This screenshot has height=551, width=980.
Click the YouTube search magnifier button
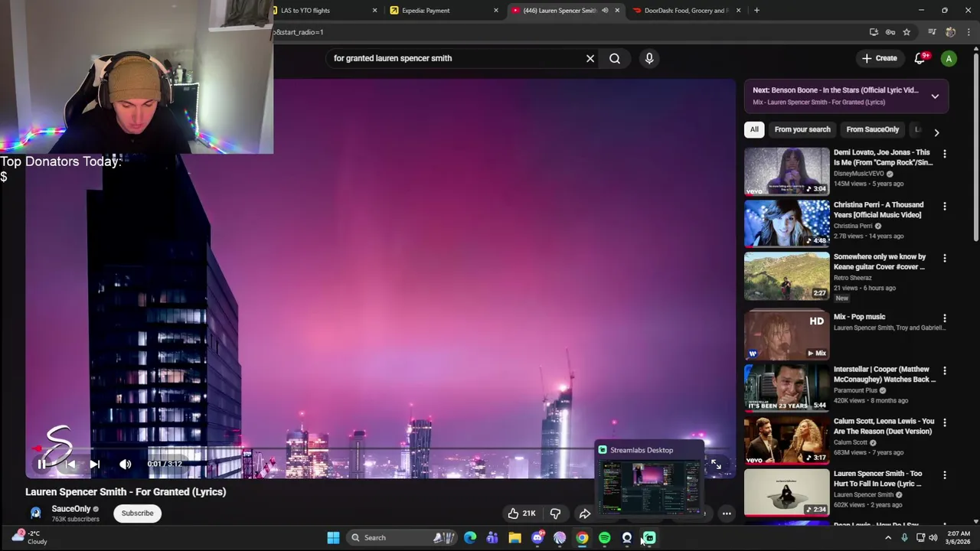click(615, 58)
